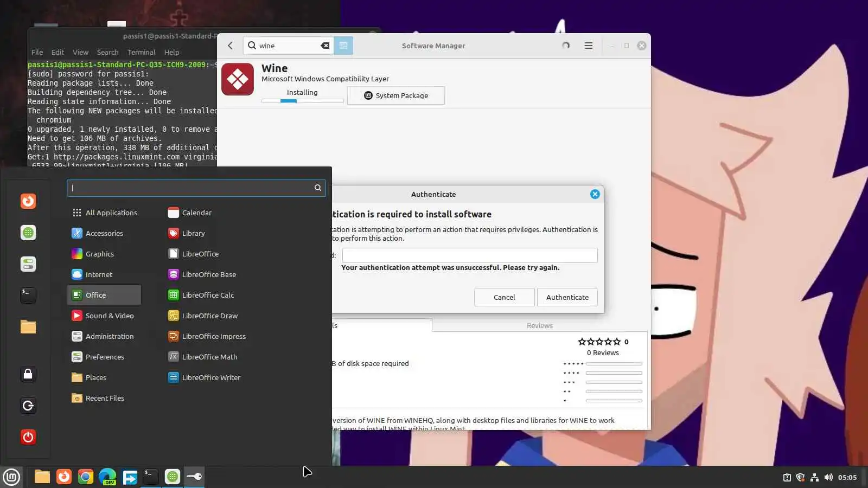Open the Files folder in the menu favorites sidebar
This screenshot has width=868, height=488.
click(x=28, y=327)
